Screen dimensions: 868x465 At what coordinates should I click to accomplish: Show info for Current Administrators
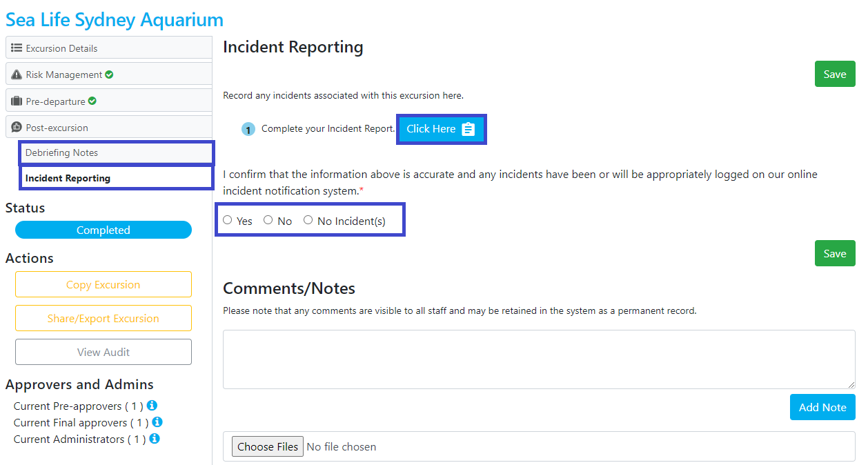pyautogui.click(x=155, y=439)
